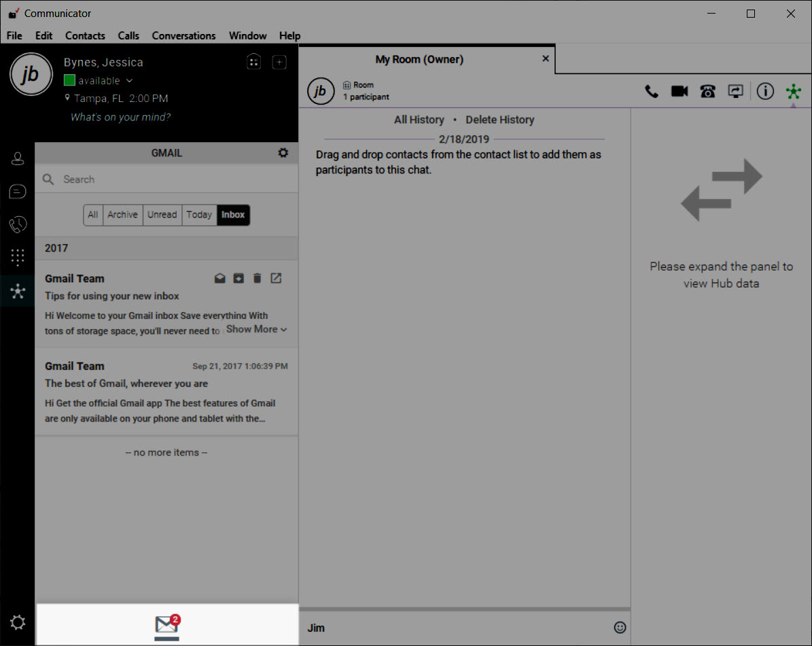Open the Contacts sidebar icon
Image resolution: width=812 pixels, height=646 pixels.
pos(18,158)
